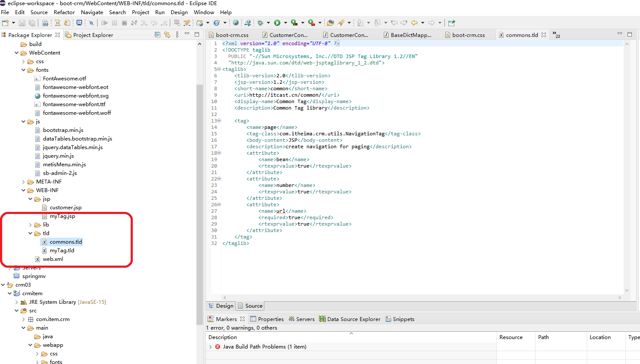Click the External Tools run icon
The width and height of the screenshot is (640, 364).
[311, 23]
